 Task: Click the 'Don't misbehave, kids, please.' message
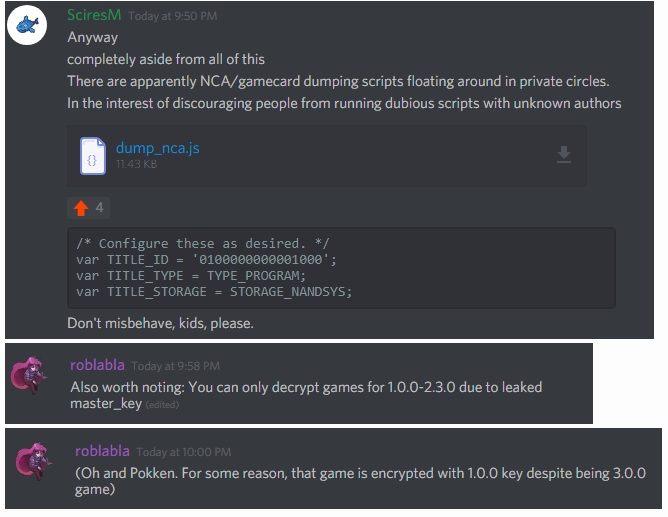(x=160, y=323)
